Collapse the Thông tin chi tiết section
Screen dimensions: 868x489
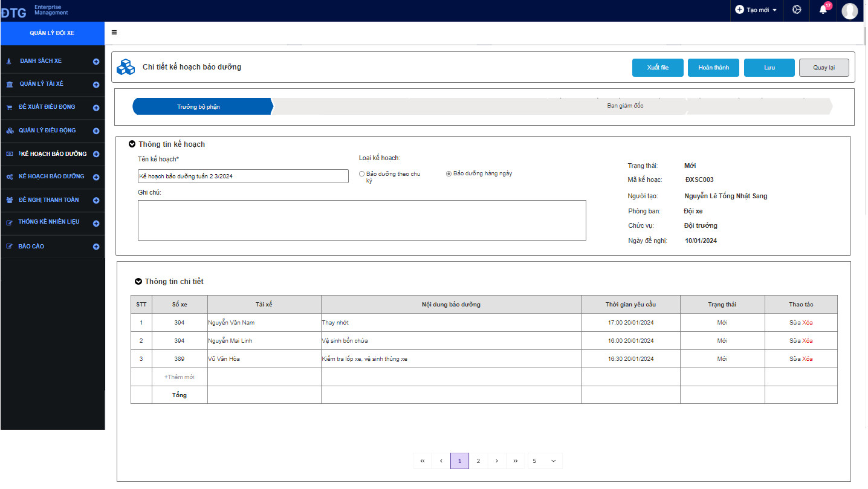pyautogui.click(x=138, y=282)
